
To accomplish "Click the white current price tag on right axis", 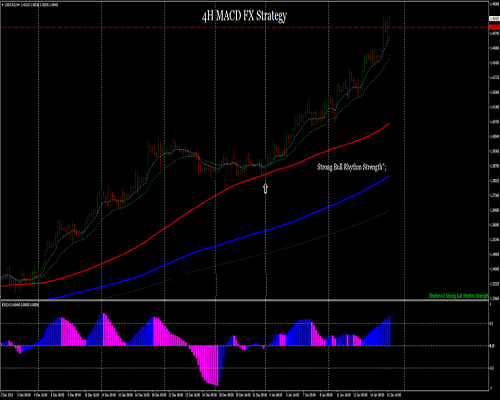I will (494, 19).
